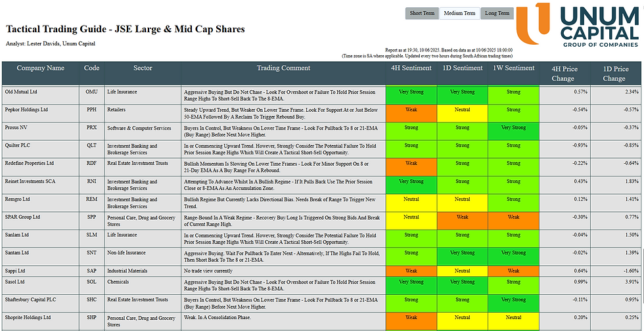Viewport: 644px width, 331px height.
Task: Select Redefine Properties Ltd name
Action: (29, 163)
